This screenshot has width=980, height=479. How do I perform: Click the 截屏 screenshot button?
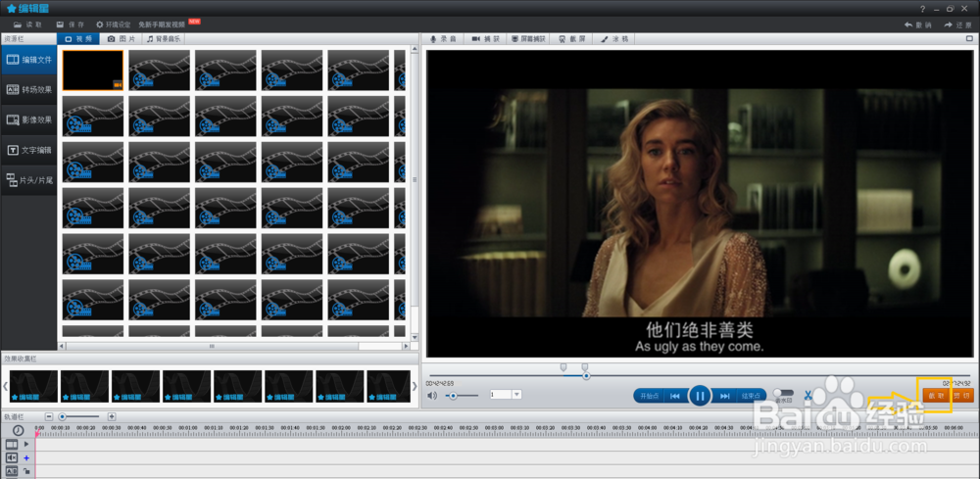coord(572,39)
